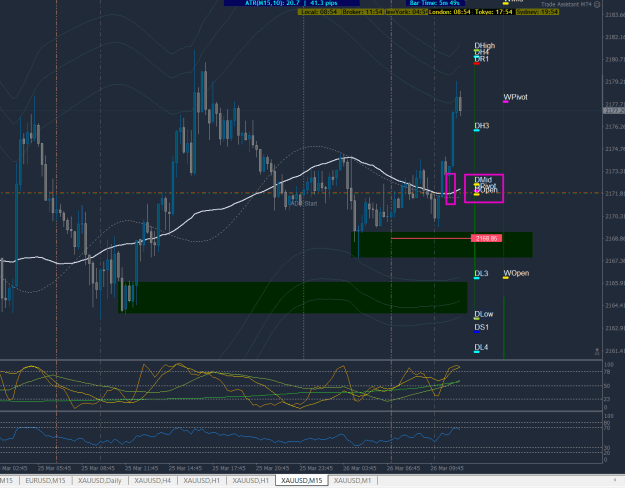The image size is (625, 488).
Task: Switch to the XAUUSD,H4 chart tab
Action: point(153,480)
